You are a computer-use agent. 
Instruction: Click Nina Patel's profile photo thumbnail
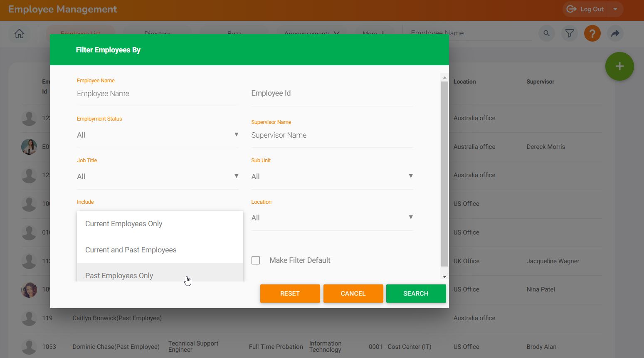pyautogui.click(x=29, y=289)
